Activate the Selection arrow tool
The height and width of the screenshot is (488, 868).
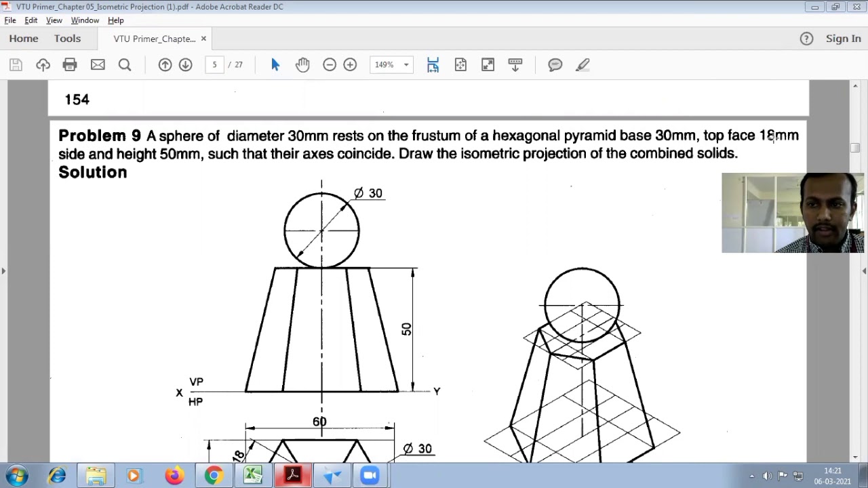click(x=275, y=64)
